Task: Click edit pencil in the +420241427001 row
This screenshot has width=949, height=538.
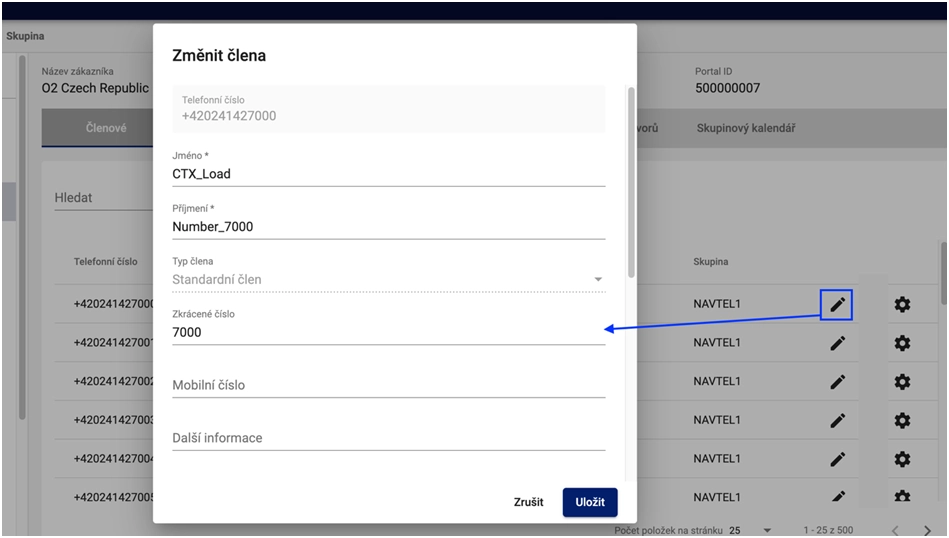Action: point(837,343)
